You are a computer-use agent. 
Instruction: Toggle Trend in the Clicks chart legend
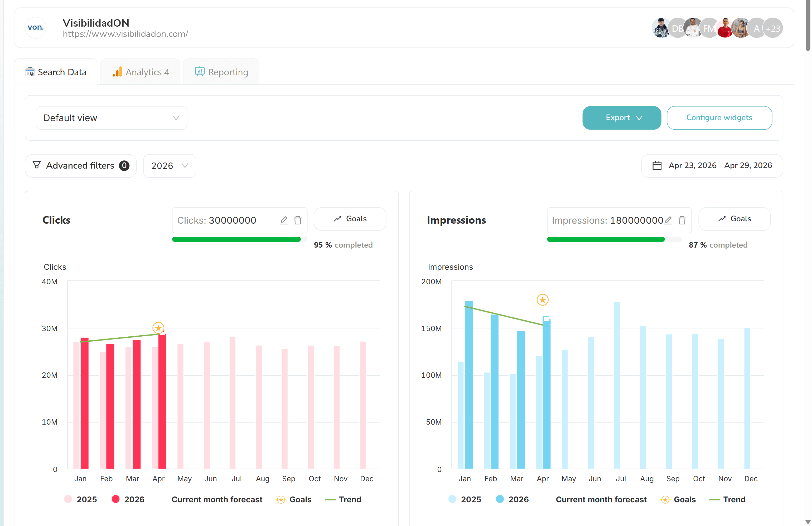click(x=343, y=499)
